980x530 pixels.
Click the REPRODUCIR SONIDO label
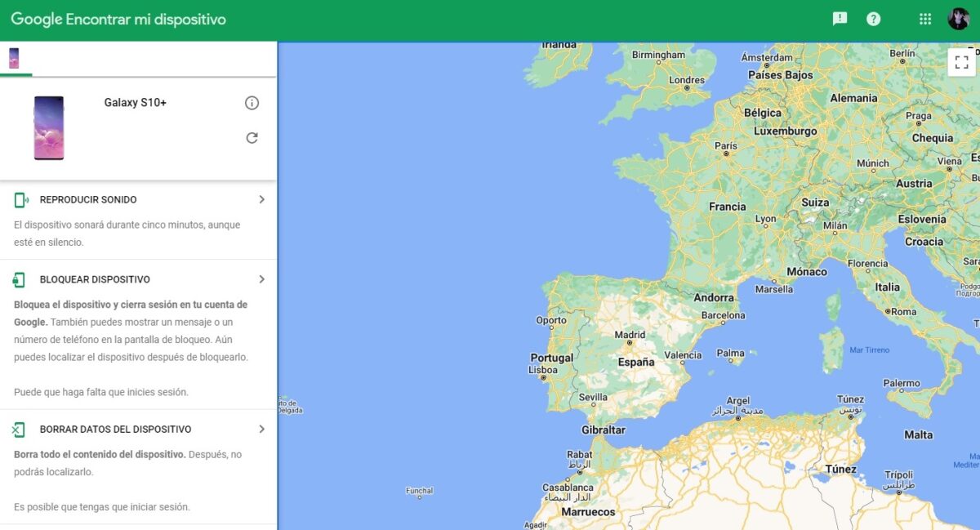[x=88, y=200]
